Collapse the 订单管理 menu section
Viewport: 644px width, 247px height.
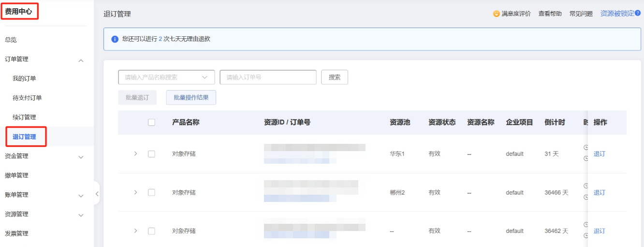[81, 60]
